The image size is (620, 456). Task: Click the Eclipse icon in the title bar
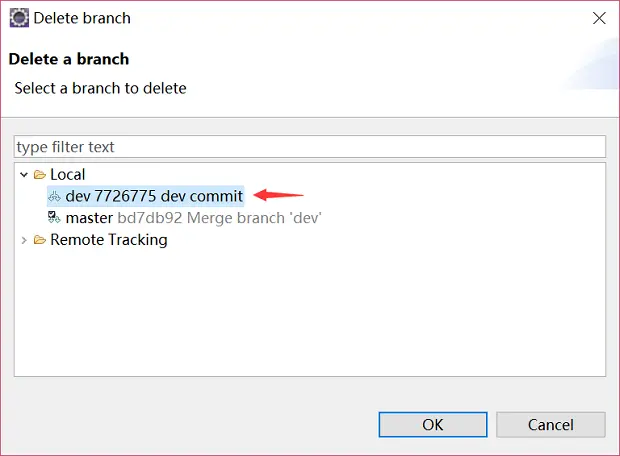point(19,18)
